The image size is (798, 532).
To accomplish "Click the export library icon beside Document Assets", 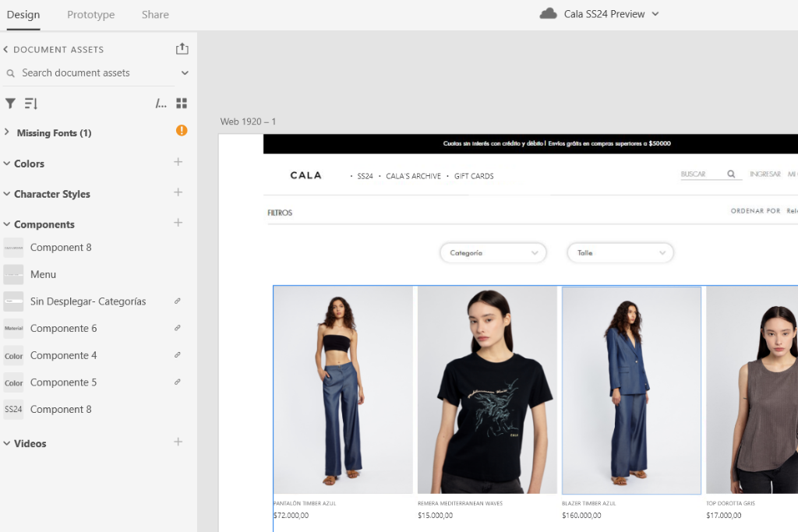I will (x=182, y=49).
